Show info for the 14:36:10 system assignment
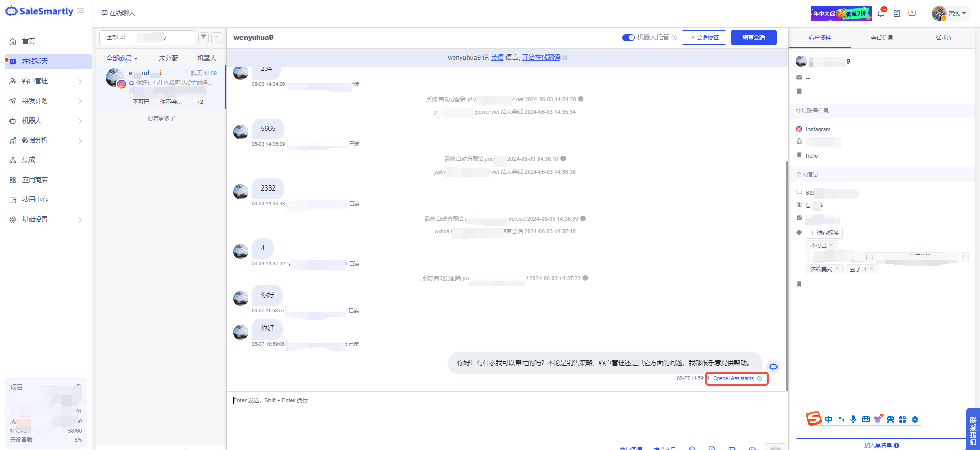The image size is (980, 450). tap(563, 159)
